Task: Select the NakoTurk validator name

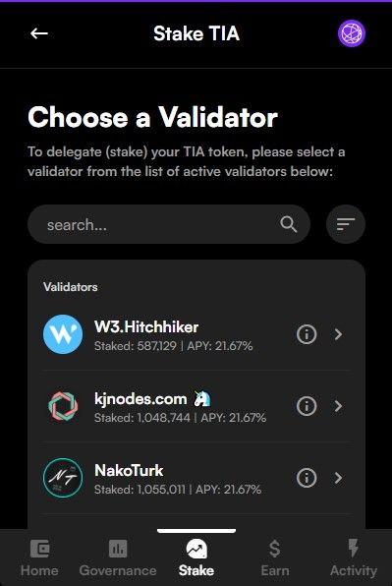Action: point(129,471)
